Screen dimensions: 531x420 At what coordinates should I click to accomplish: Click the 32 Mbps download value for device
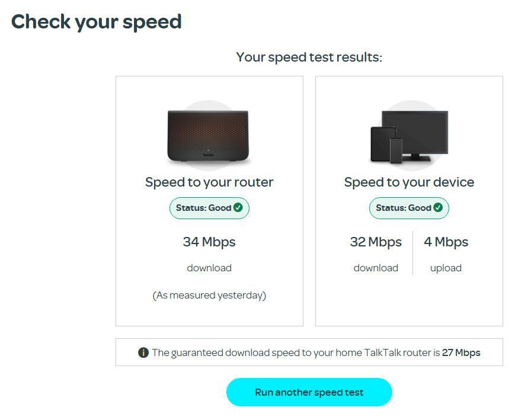[376, 242]
